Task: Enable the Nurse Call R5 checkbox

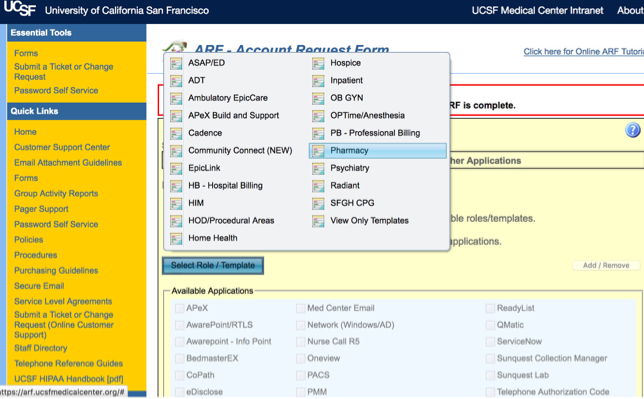Action: [x=301, y=341]
